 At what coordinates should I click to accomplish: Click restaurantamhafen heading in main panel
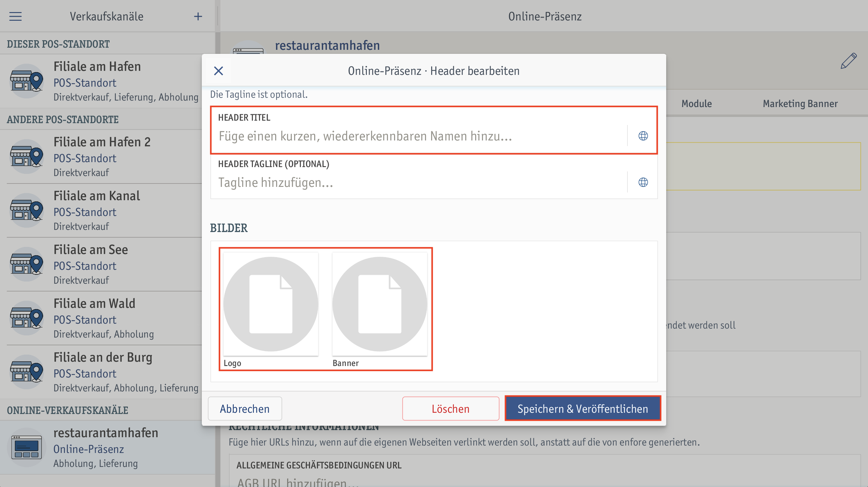[x=327, y=45]
